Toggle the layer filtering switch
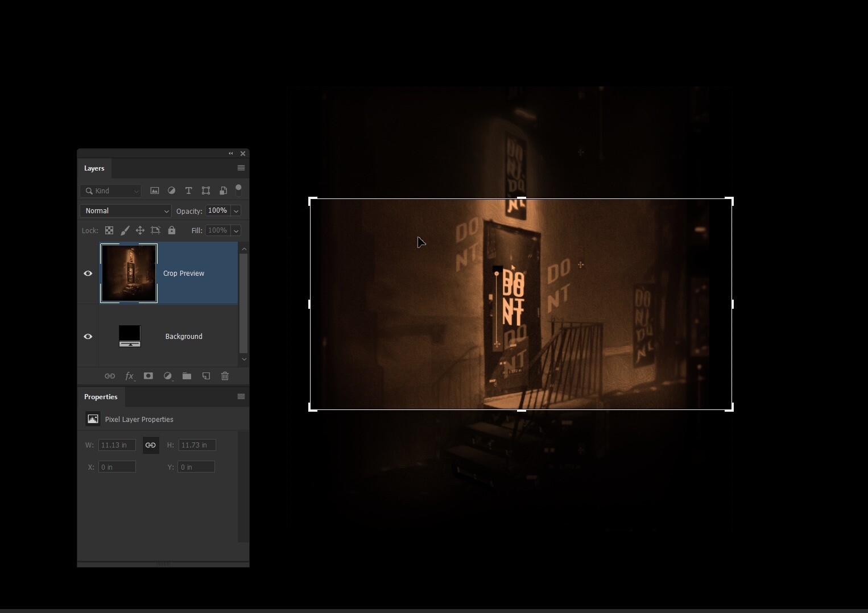868x613 pixels. pos(239,190)
